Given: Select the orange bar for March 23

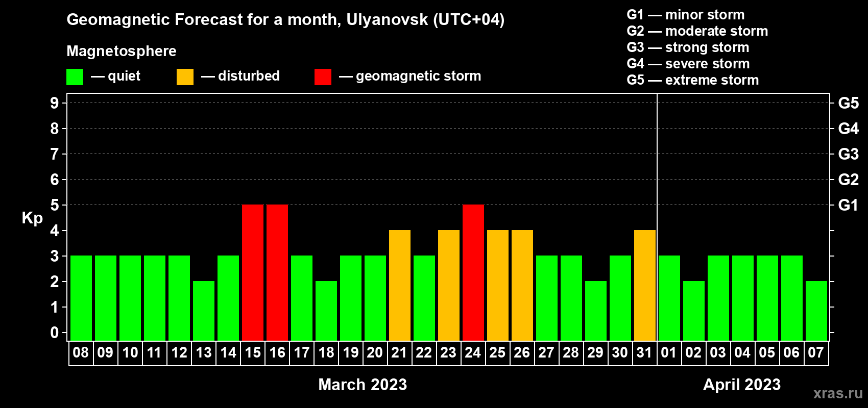Looking at the screenshot, I should point(449,286).
